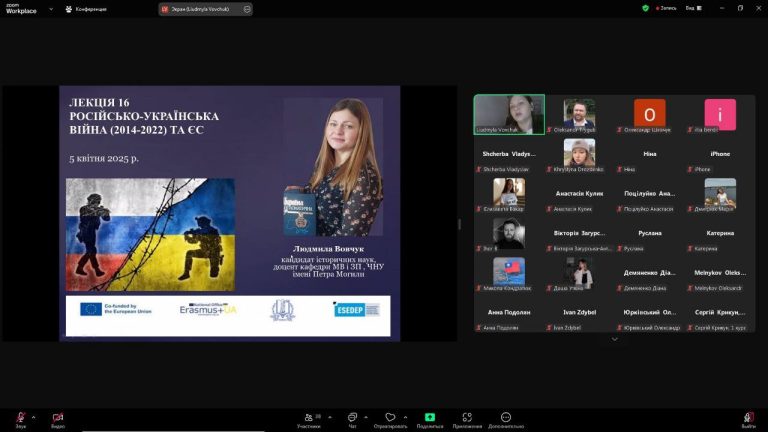Turn on camera with Відео button
Image resolution: width=768 pixels, height=432 pixels.
pyautogui.click(x=57, y=416)
